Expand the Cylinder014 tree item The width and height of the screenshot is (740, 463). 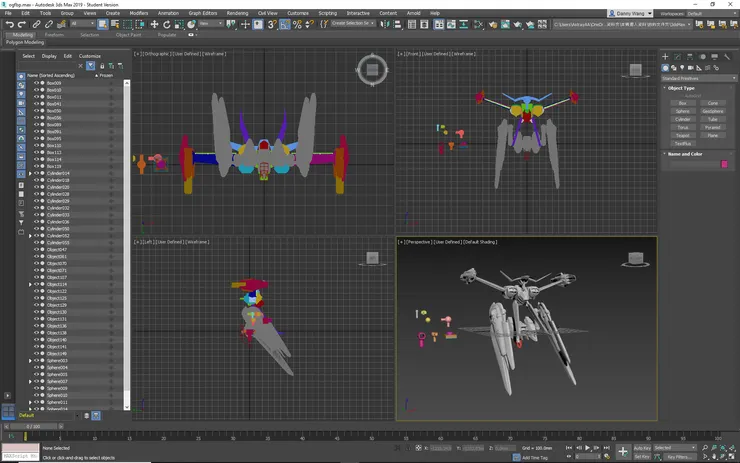30,173
